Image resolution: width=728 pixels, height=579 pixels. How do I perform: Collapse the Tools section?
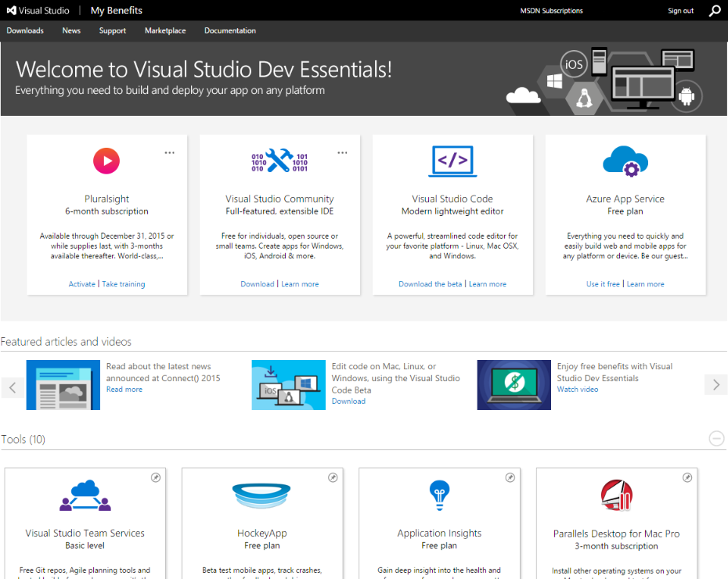click(x=716, y=439)
